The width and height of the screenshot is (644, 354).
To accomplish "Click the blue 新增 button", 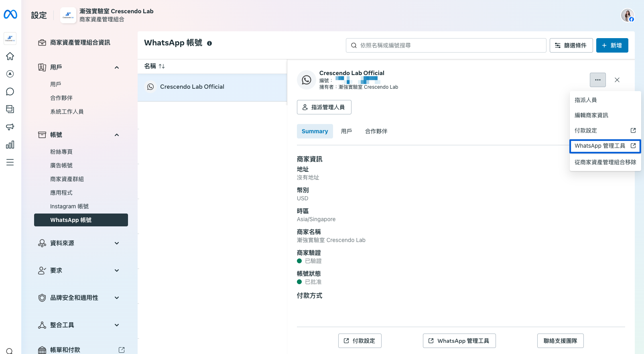I will click(612, 45).
